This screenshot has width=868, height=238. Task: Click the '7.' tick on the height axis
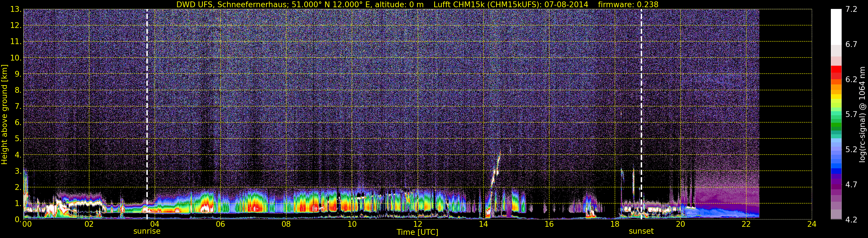18,107
